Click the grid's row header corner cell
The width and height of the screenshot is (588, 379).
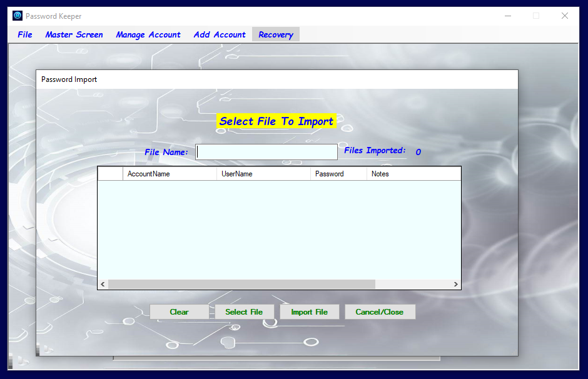(110, 174)
